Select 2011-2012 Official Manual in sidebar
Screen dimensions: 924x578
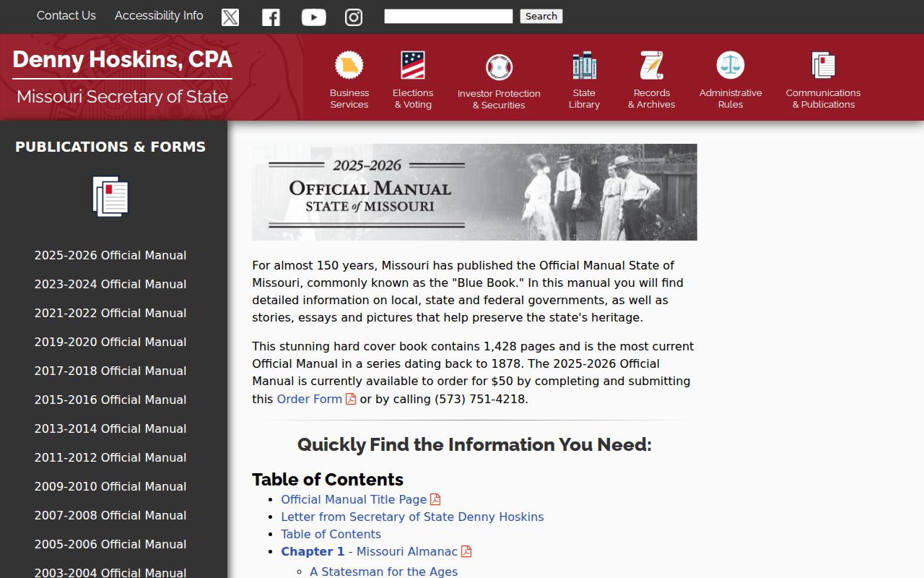[x=110, y=457]
